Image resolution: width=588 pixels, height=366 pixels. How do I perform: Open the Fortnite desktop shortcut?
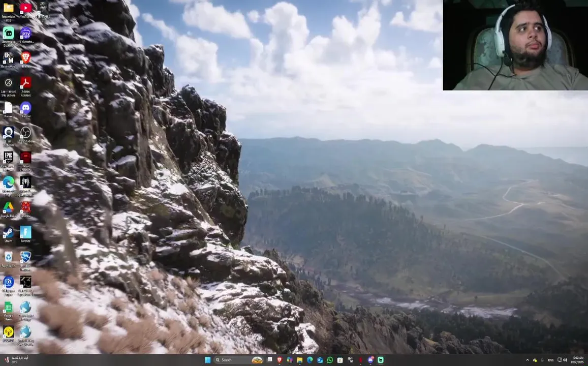click(25, 234)
